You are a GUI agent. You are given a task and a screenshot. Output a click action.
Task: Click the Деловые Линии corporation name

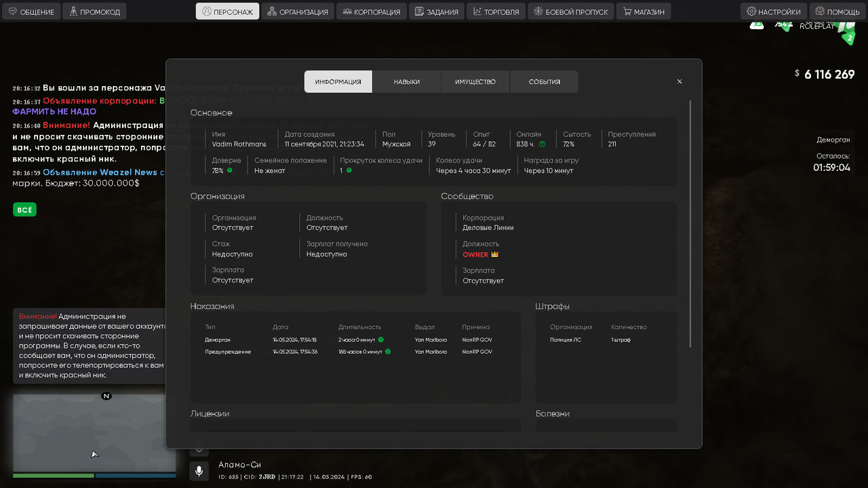[x=488, y=228]
